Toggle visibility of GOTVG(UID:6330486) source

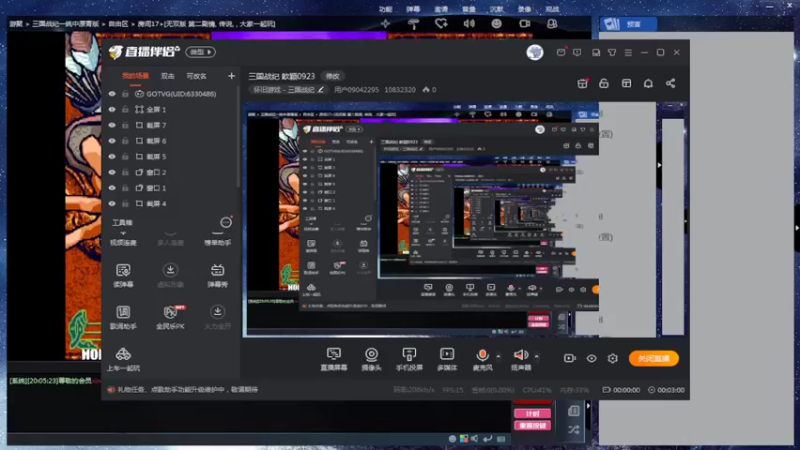112,94
